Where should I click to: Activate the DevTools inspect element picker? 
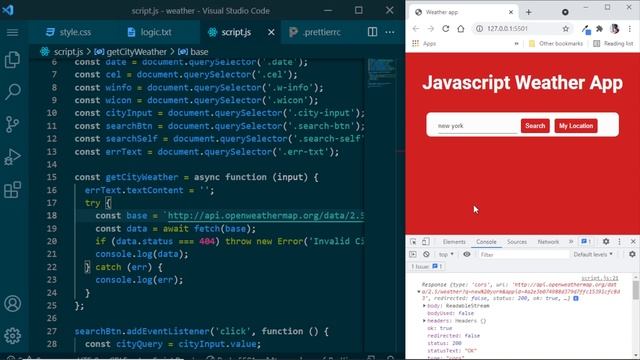413,242
